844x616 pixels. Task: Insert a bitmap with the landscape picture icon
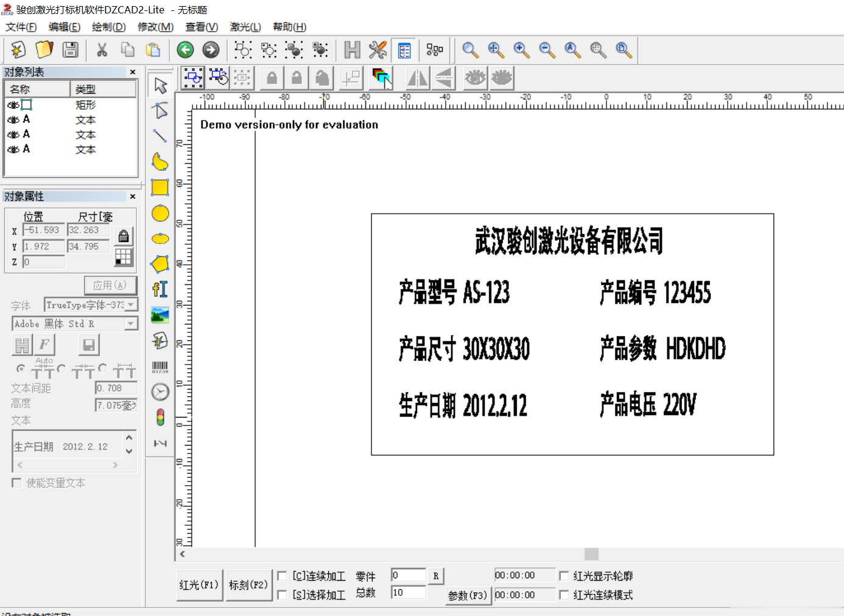[160, 315]
